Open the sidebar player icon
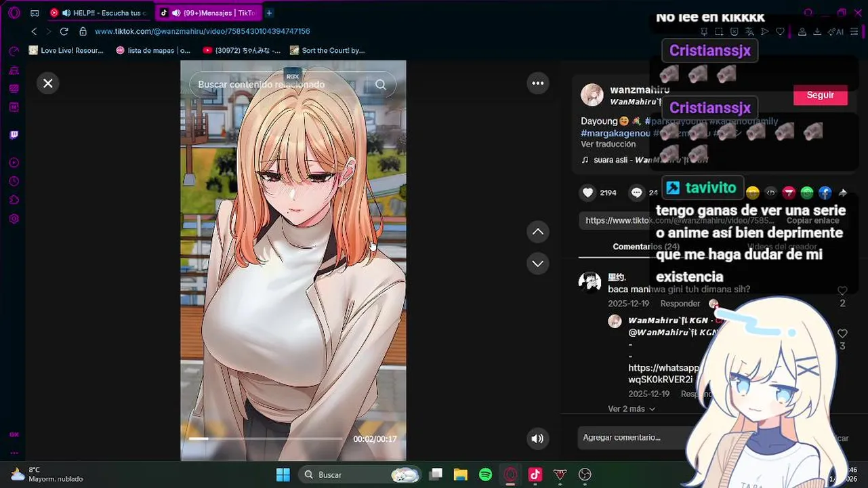This screenshot has height=488, width=868. coord(14,163)
